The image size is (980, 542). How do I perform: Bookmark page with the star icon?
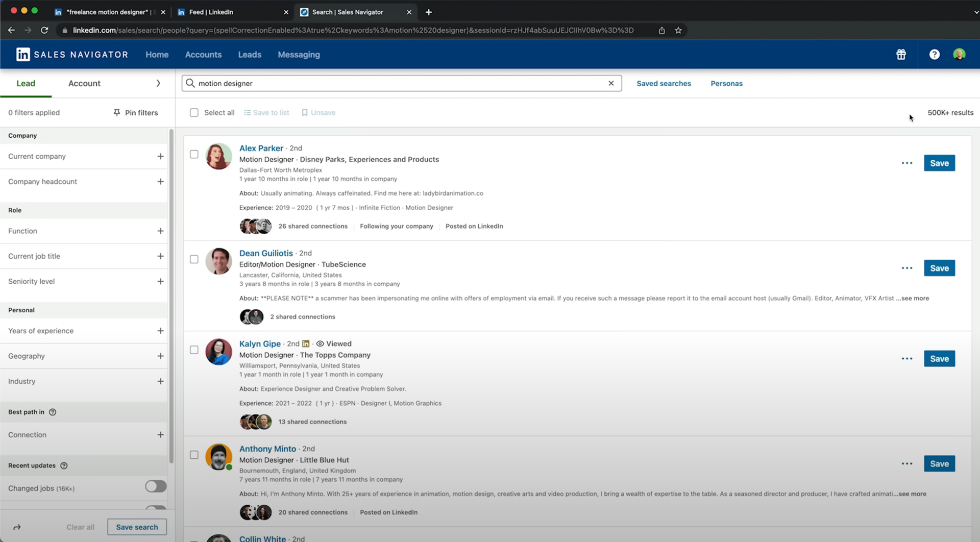click(678, 30)
